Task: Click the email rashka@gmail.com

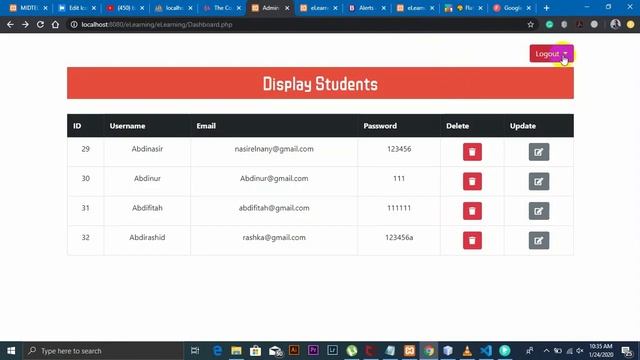Action: click(274, 237)
